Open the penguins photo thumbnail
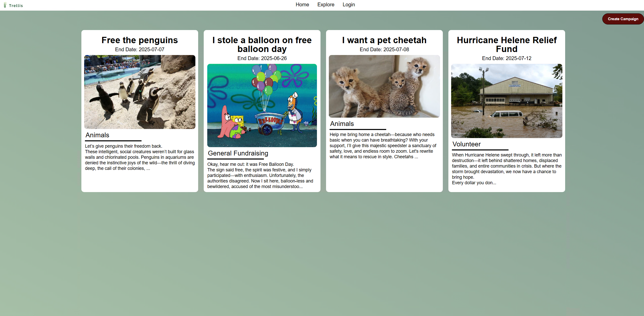Viewport: 644px width, 316px height. [140, 92]
